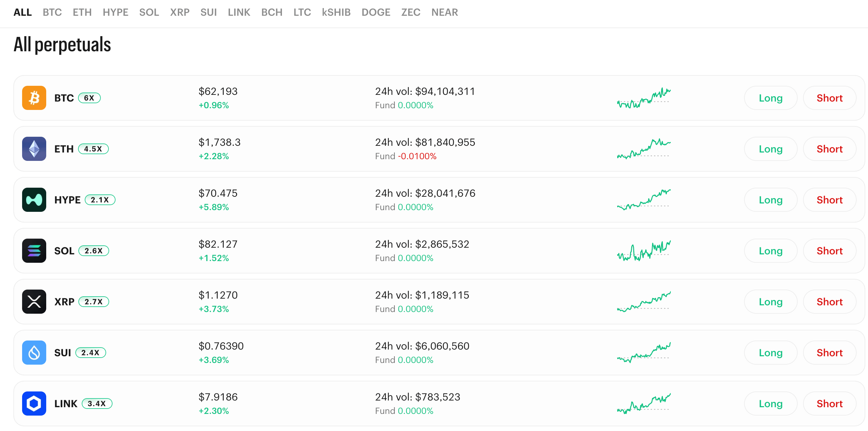Click the BTC price sparkline chart
The image size is (868, 431).
tap(644, 98)
